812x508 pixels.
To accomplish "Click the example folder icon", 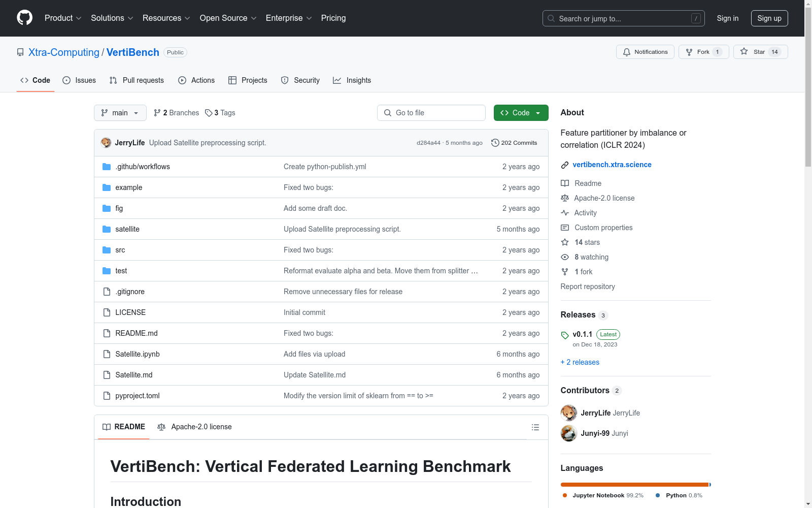I will 107,187.
